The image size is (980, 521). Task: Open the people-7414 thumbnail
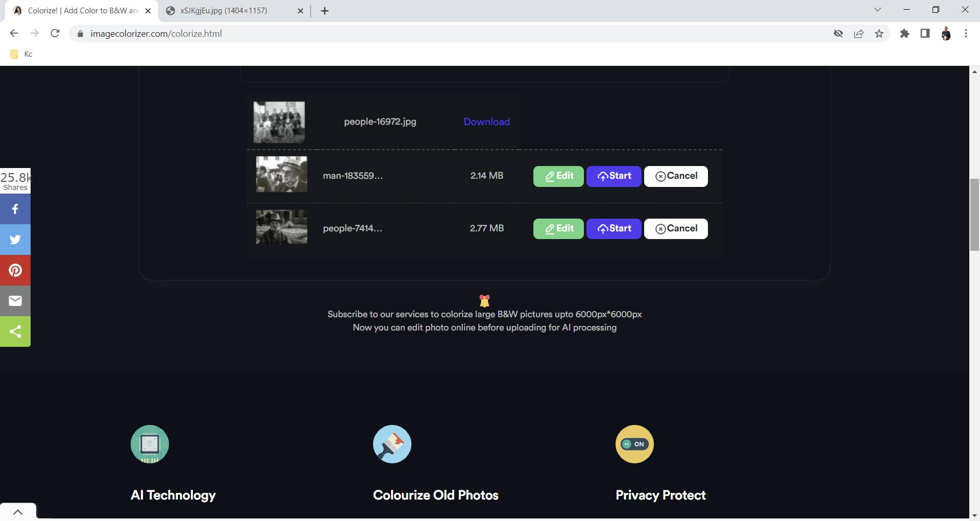(x=282, y=227)
